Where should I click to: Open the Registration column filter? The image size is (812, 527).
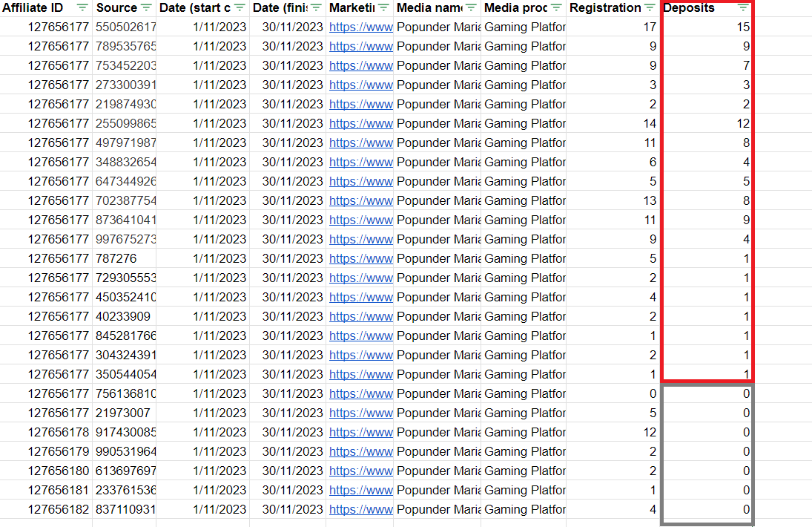(650, 7)
